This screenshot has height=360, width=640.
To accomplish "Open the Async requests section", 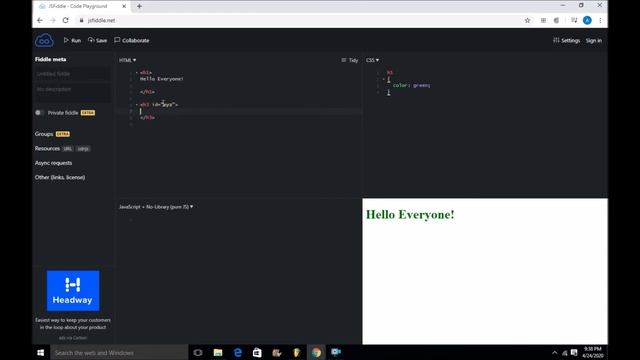I will 53,163.
